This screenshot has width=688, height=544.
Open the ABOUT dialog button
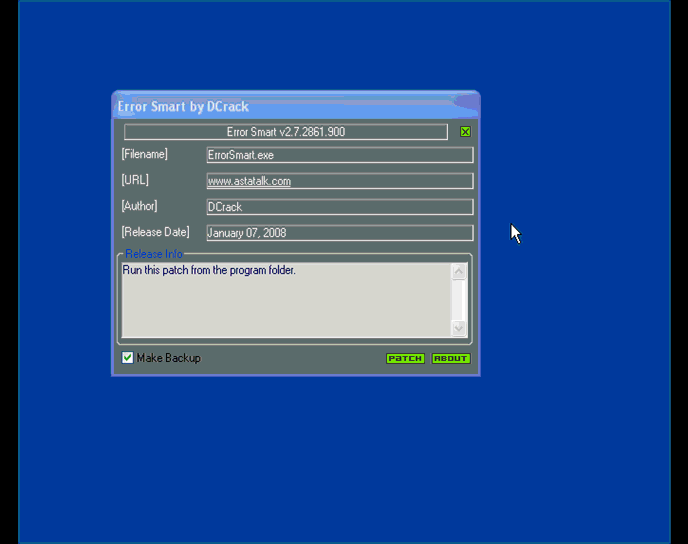click(x=450, y=358)
